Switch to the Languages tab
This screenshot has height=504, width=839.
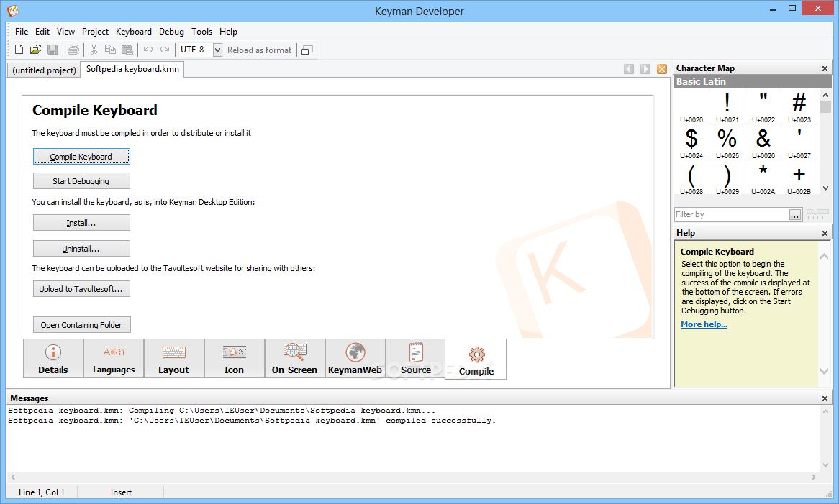[114, 359]
